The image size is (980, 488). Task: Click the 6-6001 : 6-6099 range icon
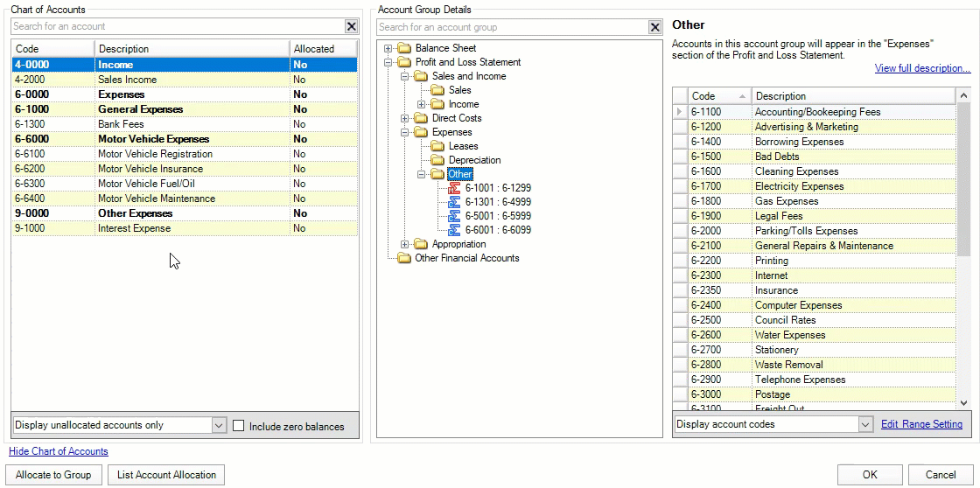point(454,230)
